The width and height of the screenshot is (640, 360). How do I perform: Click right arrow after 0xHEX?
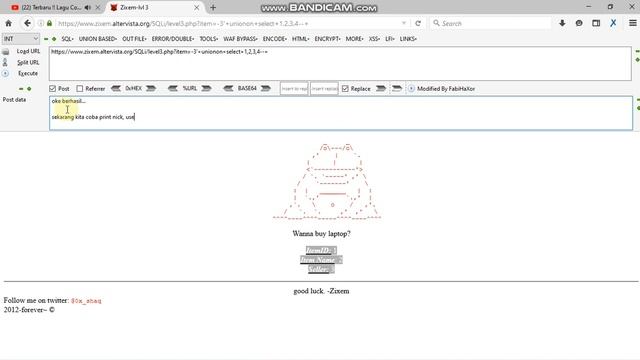pos(151,89)
